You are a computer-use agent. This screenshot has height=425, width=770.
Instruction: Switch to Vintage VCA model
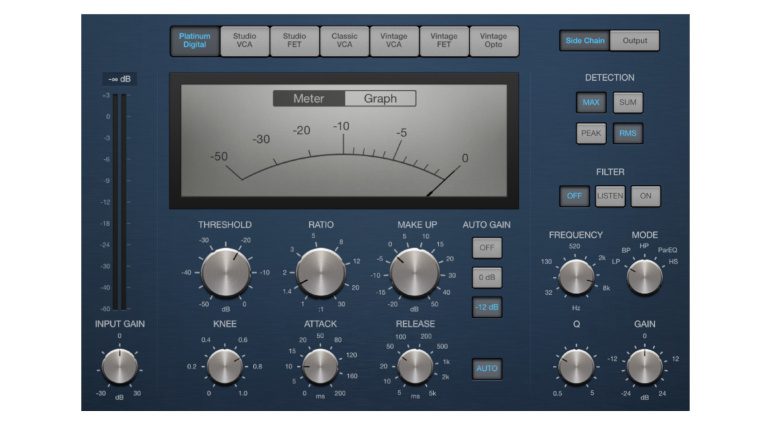click(394, 41)
